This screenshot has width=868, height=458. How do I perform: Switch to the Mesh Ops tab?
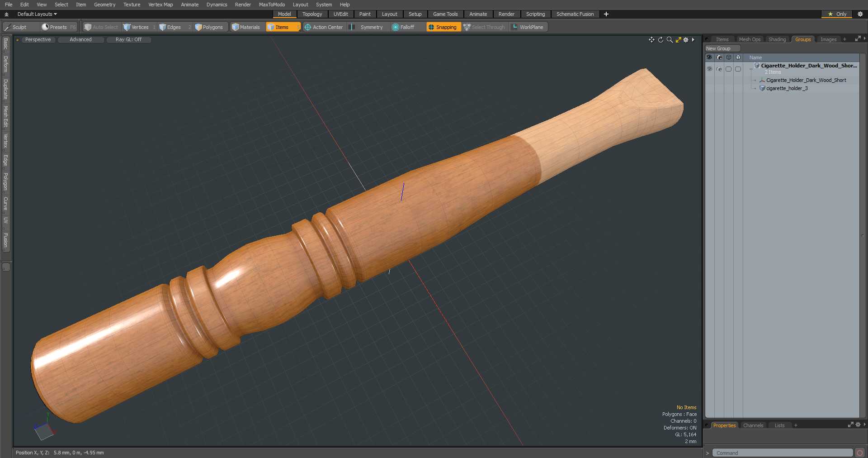click(750, 39)
